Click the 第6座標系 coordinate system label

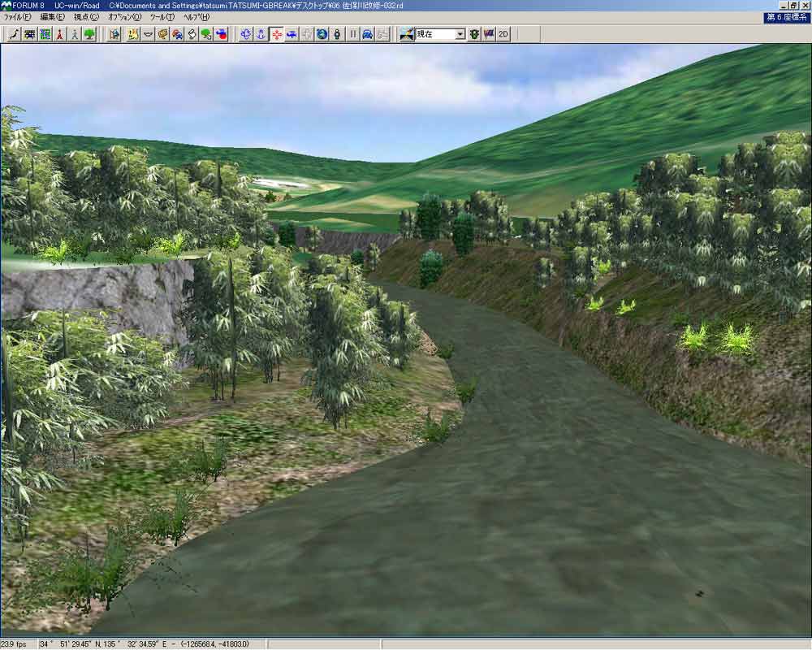(787, 17)
